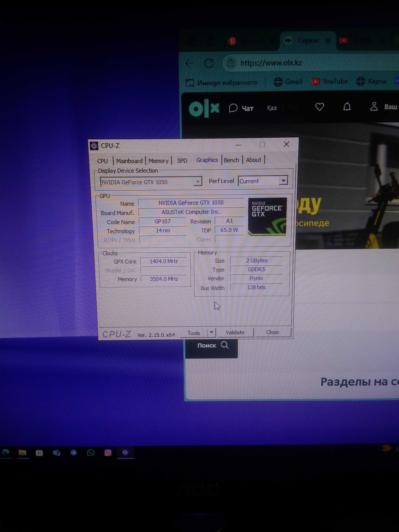Click the Validate button

(235, 332)
